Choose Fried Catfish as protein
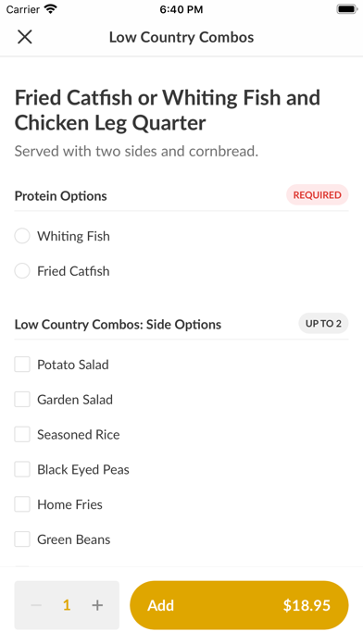 click(22, 271)
